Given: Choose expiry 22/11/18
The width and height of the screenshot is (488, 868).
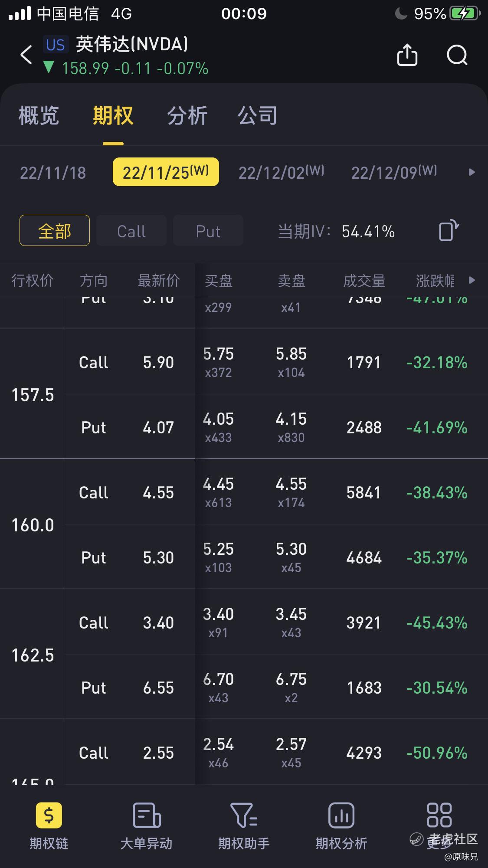Looking at the screenshot, I should click(53, 173).
